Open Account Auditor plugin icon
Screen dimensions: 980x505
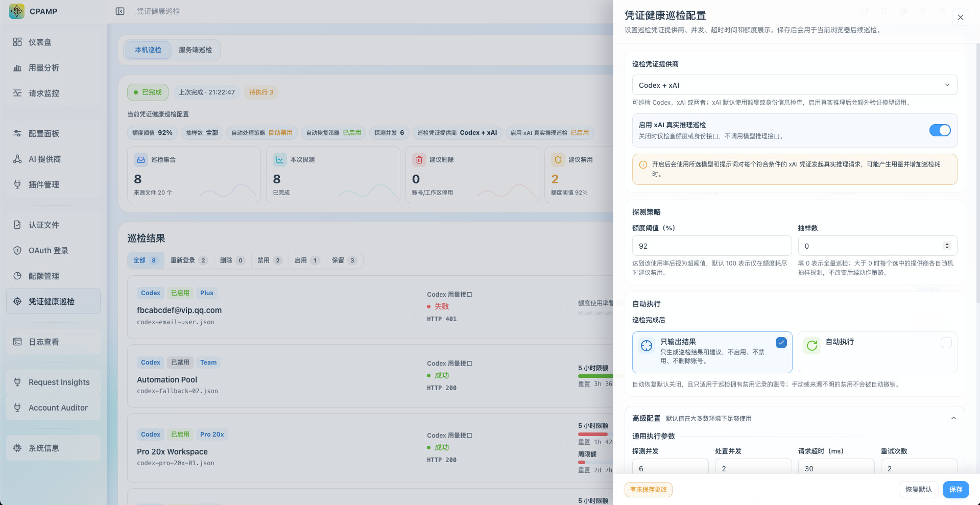(17, 407)
